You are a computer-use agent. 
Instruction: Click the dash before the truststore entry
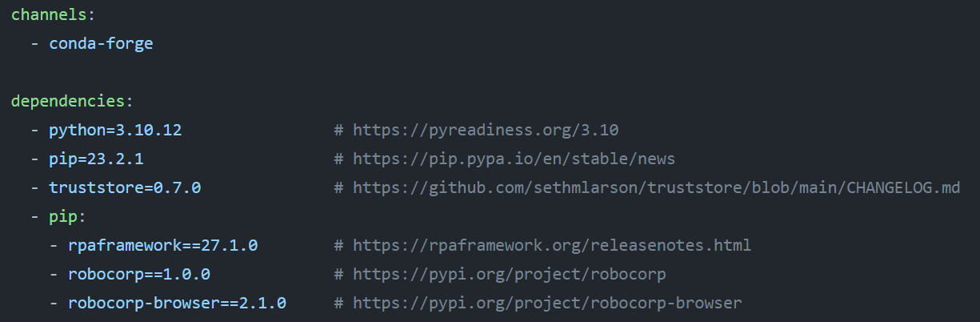[35, 187]
